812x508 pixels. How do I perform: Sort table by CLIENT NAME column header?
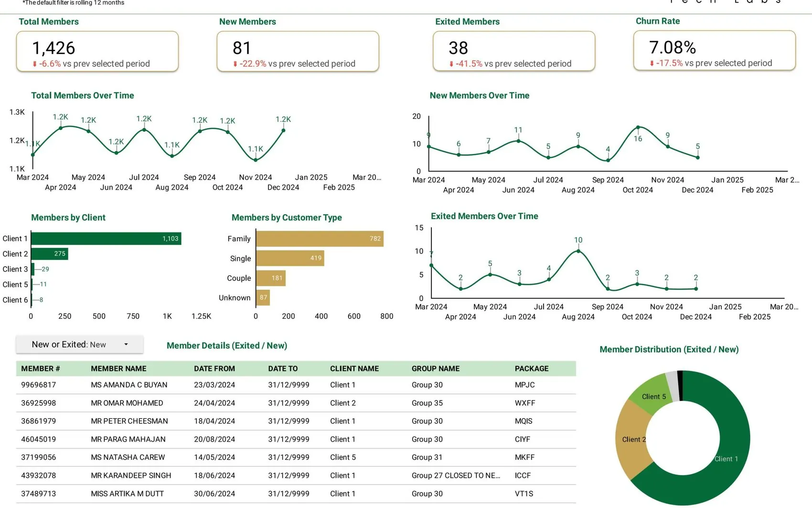354,368
